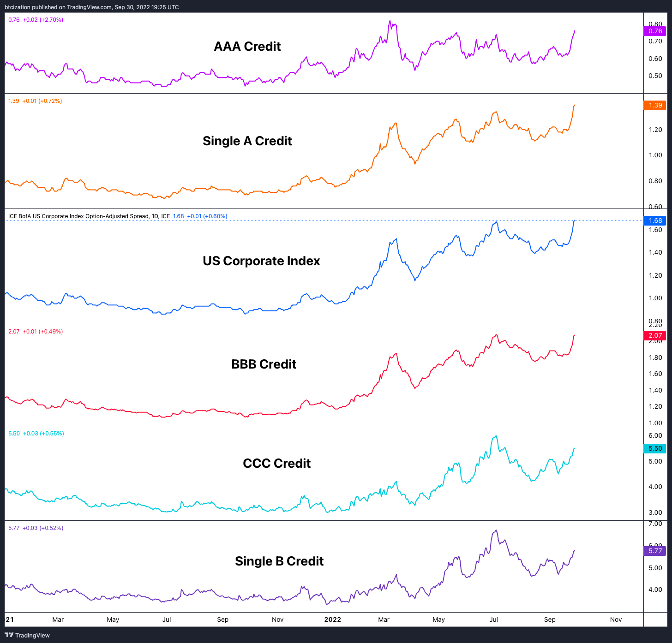Viewport: 672px width, 643px height.
Task: Click the BBB Credit 2.07 price flag
Action: [x=654, y=335]
